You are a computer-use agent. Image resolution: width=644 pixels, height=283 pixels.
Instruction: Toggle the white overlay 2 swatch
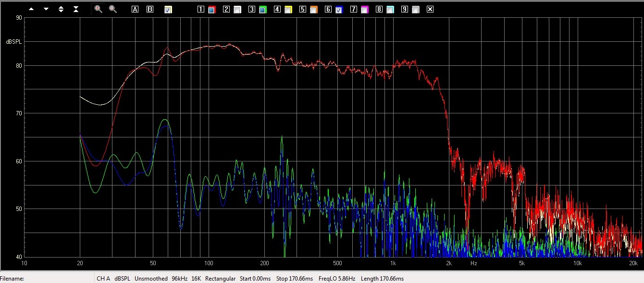coord(237,10)
